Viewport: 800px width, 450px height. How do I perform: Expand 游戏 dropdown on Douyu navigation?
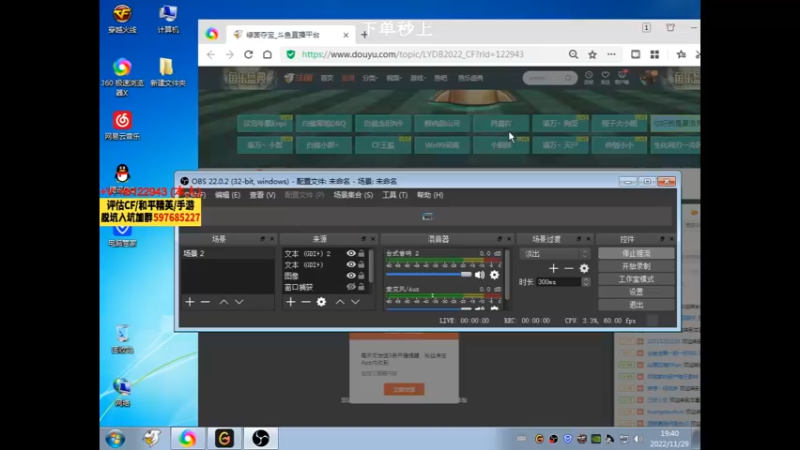(x=417, y=78)
